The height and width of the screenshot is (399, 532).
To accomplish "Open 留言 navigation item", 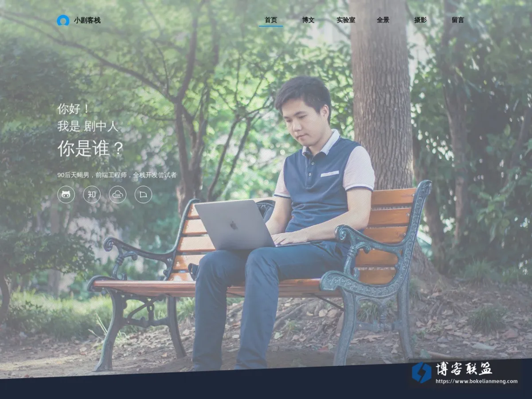I will [x=458, y=20].
